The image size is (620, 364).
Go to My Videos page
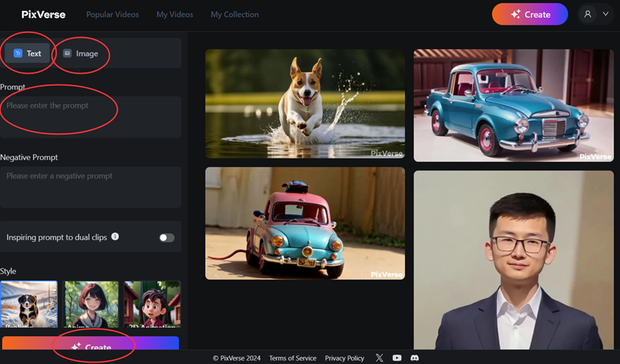174,14
